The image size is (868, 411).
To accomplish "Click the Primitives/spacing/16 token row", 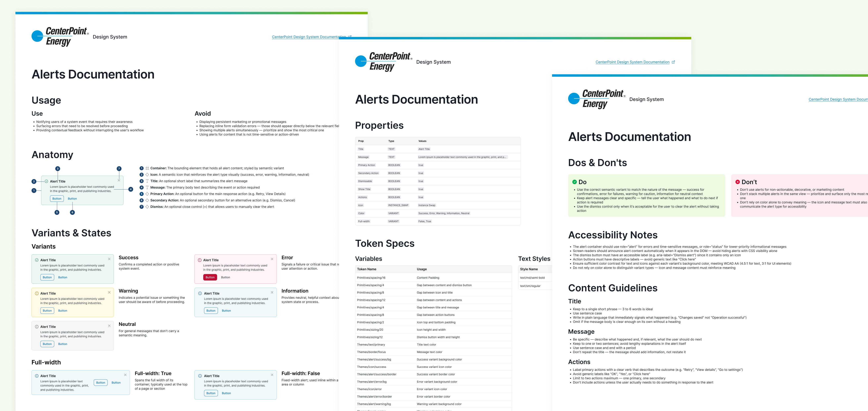I will point(433,278).
